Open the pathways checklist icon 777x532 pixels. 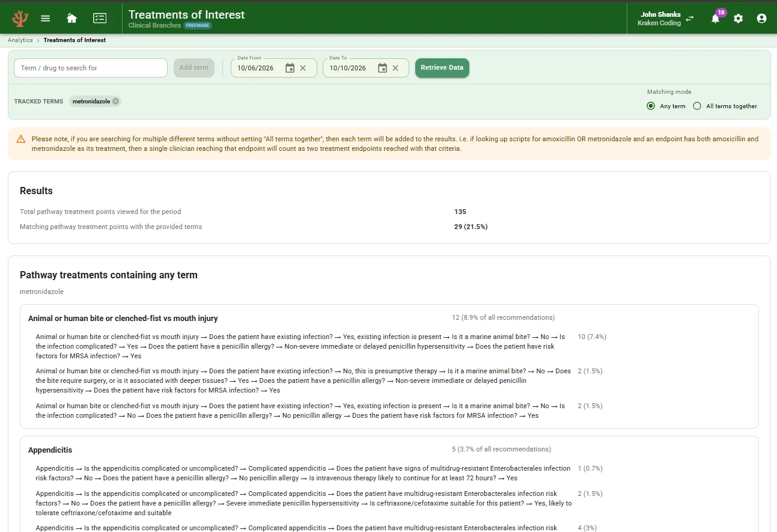click(x=100, y=18)
